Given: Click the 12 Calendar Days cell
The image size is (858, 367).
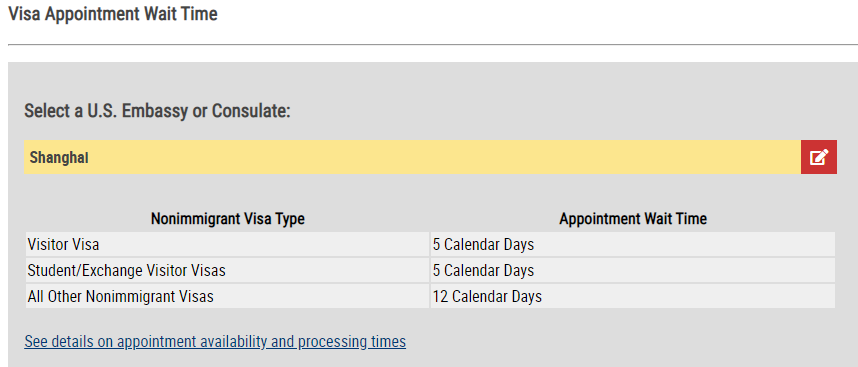Looking at the screenshot, I should (633, 296).
